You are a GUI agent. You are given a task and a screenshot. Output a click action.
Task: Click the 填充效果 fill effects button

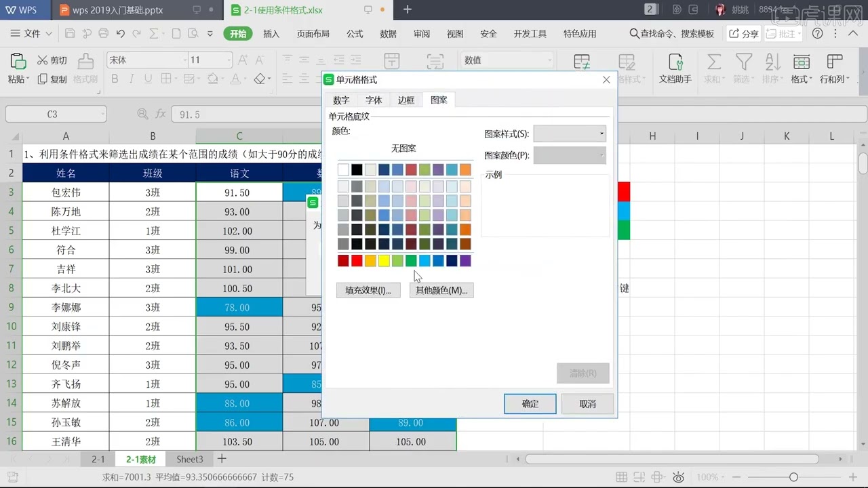[368, 290]
